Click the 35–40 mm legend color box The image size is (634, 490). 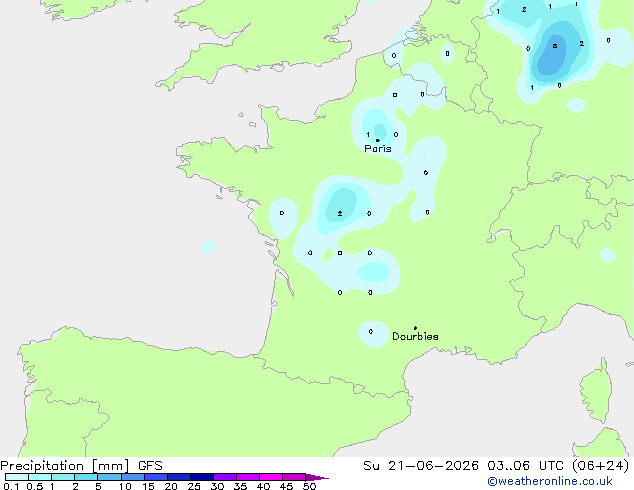point(247,477)
